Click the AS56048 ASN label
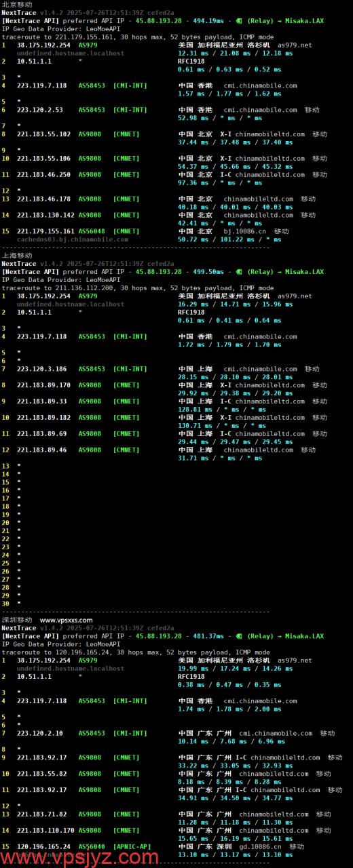This screenshot has height=868, width=353. tap(92, 231)
